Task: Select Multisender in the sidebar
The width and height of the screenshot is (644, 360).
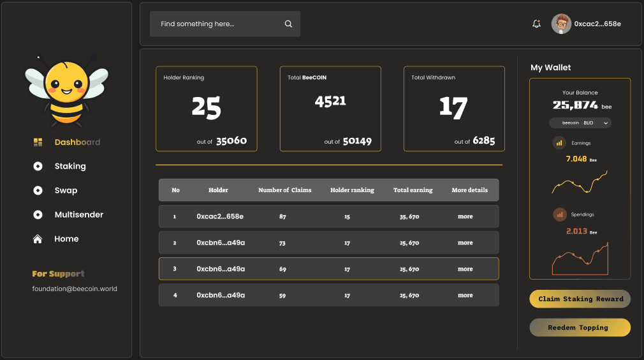Action: pos(79,214)
